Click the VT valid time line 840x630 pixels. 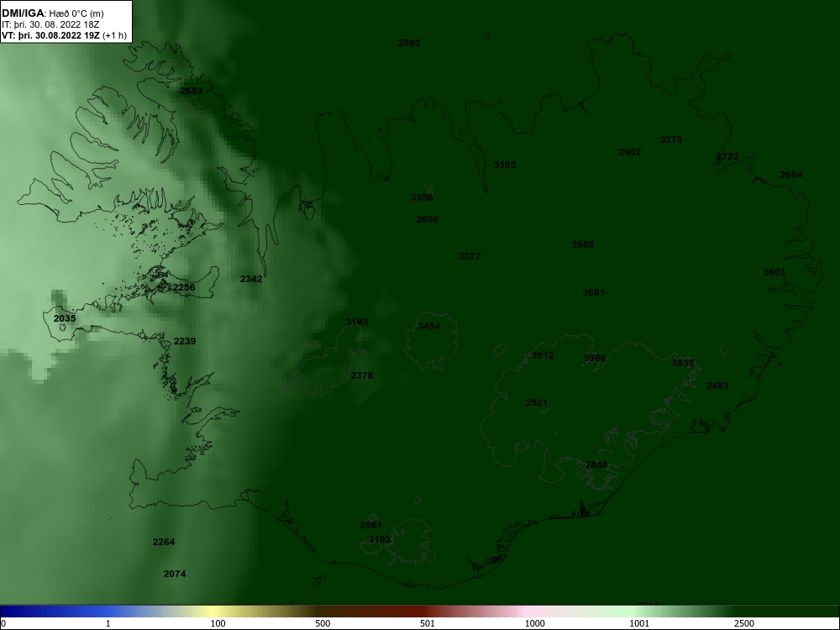[x=65, y=36]
